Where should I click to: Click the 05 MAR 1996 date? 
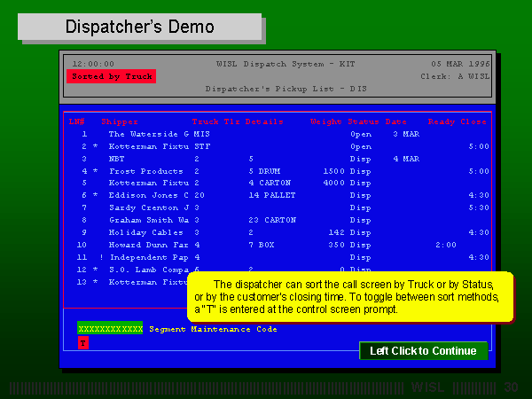[460, 64]
